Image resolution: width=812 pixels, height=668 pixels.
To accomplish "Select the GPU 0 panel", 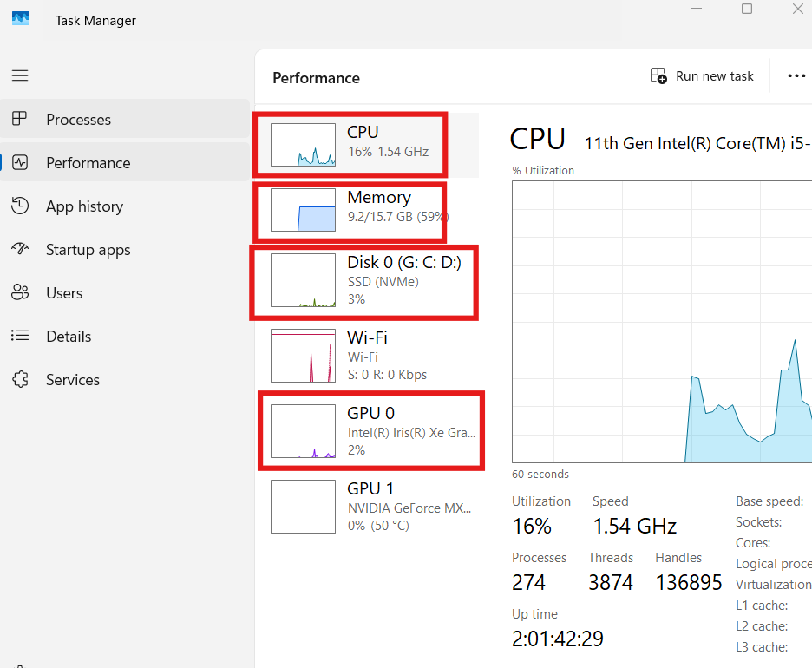I will click(368, 431).
